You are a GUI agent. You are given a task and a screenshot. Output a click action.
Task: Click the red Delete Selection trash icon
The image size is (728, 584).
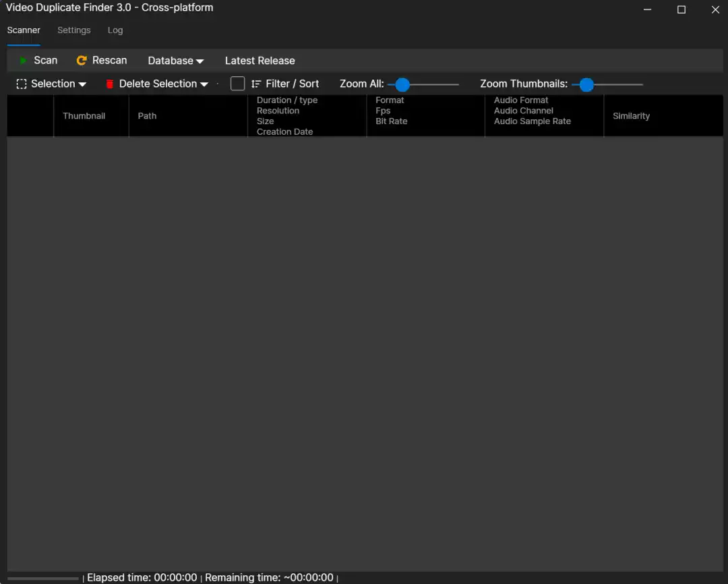click(110, 84)
